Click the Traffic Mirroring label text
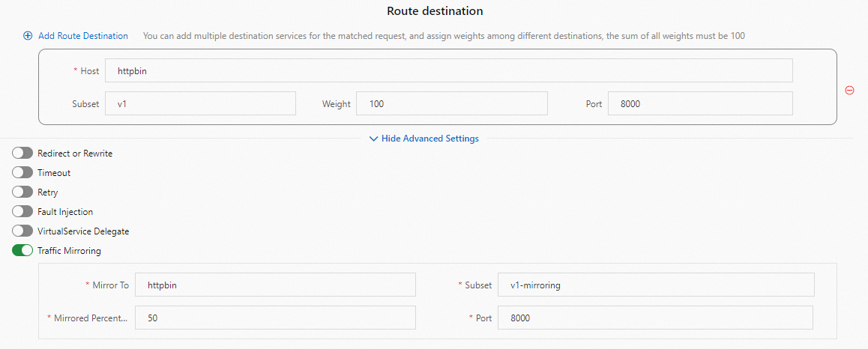 [x=69, y=251]
